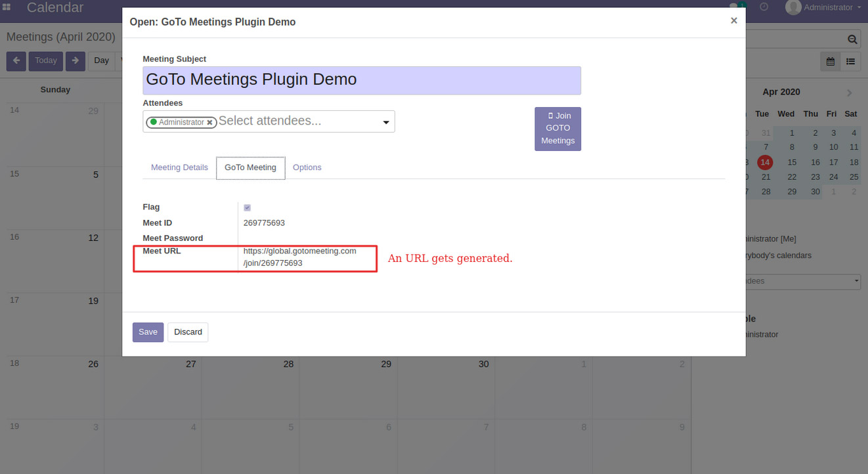Open the activities clock icon
This screenshot has height=474, width=868.
pyautogui.click(x=764, y=7)
